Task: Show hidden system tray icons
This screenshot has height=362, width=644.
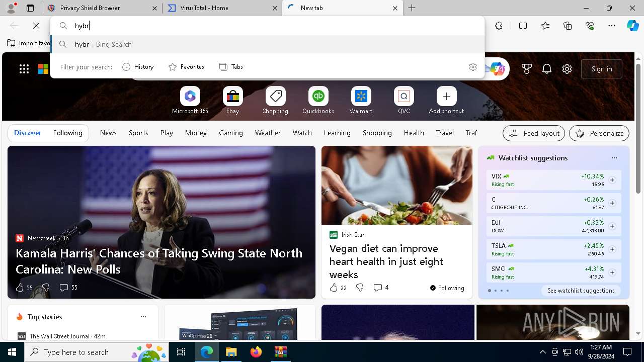Action: (x=542, y=352)
